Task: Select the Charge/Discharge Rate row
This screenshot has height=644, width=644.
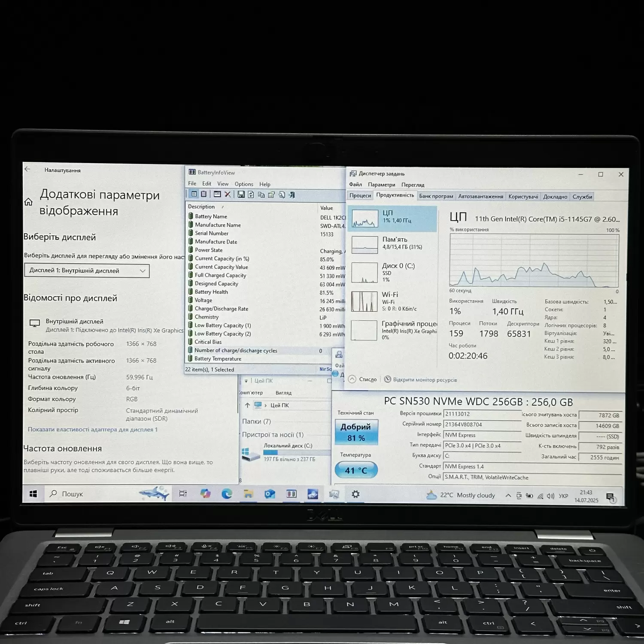Action: [x=266, y=309]
